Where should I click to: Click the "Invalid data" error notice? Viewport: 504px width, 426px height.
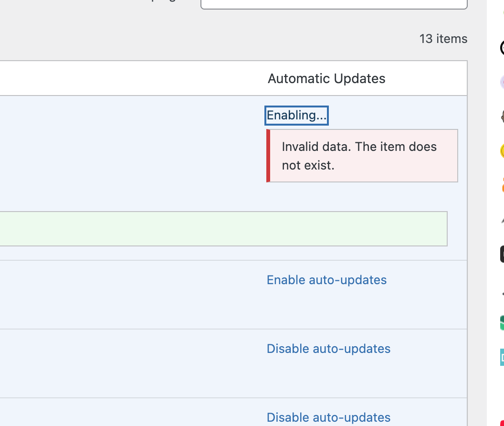[x=362, y=156]
